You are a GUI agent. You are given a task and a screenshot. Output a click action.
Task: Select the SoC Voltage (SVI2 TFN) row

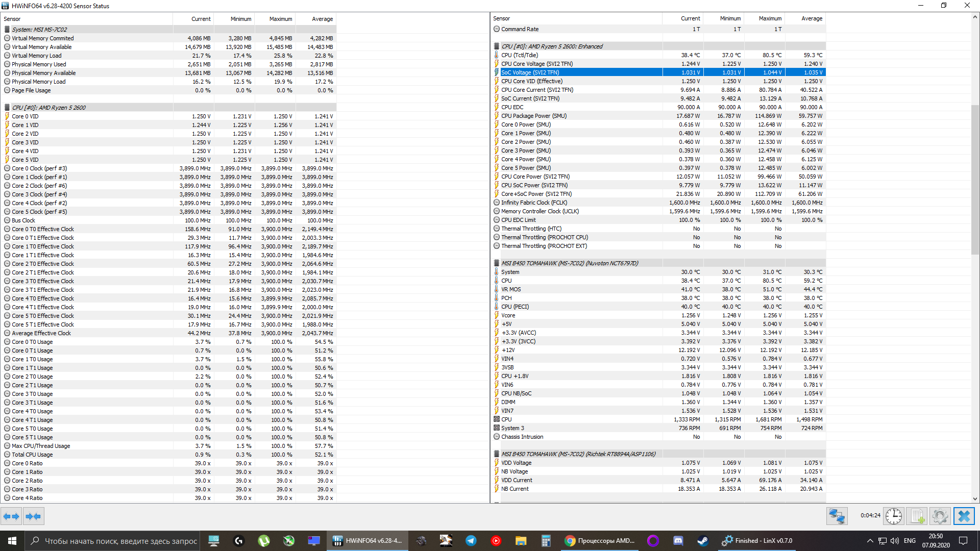tap(530, 72)
